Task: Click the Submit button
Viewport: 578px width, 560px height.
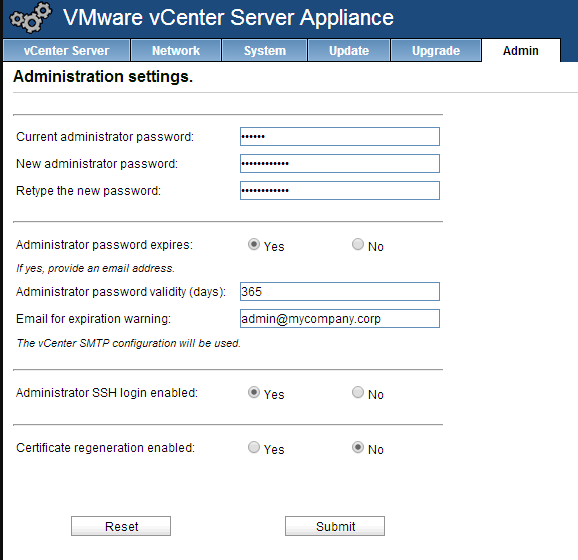Action: [x=335, y=526]
